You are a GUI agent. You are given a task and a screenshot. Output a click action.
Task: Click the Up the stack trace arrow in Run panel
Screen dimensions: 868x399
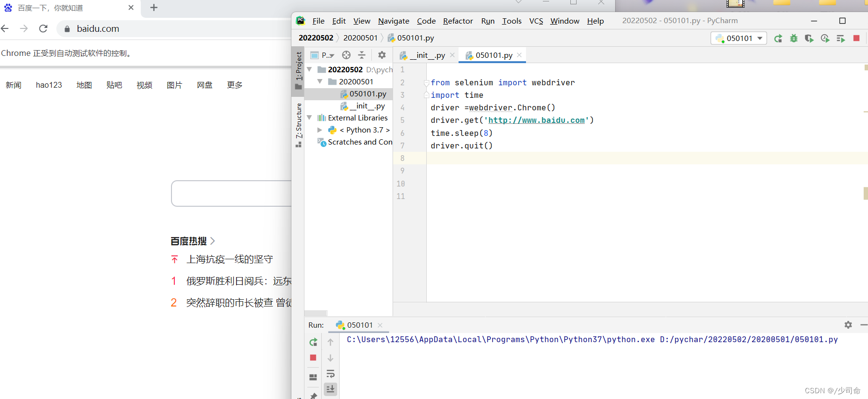coord(330,342)
